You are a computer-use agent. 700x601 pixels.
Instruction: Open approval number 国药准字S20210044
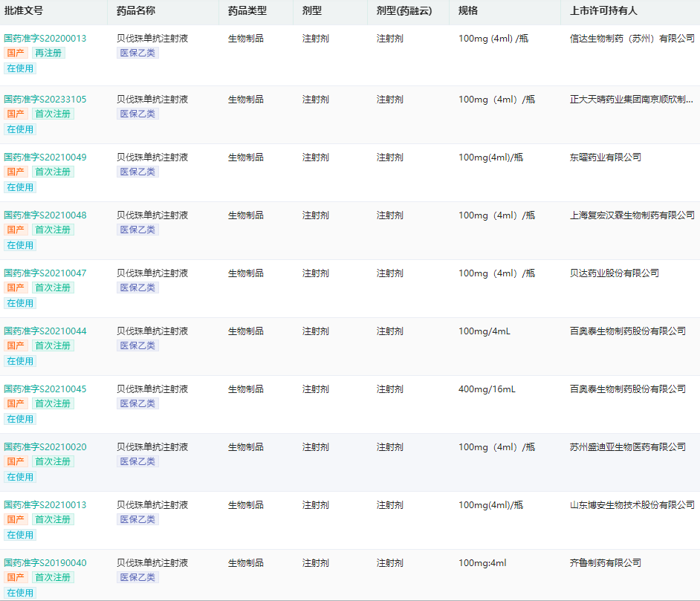point(45,331)
